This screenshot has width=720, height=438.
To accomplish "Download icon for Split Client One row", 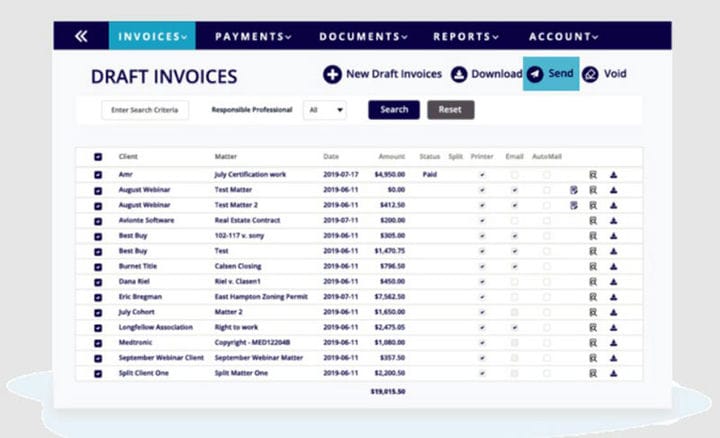I will click(613, 373).
